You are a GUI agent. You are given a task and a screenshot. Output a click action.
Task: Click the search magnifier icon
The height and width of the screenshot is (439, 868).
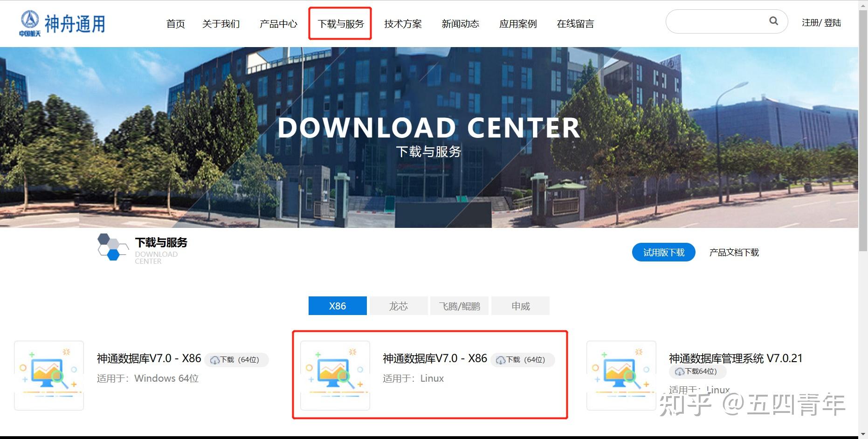pos(773,21)
